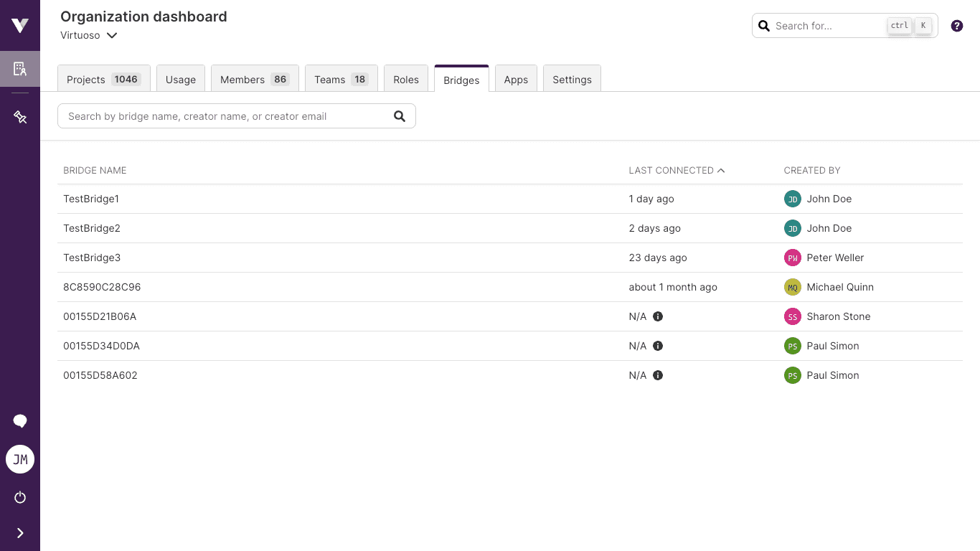Click the power/logout icon
The width and height of the screenshot is (980, 551).
[19, 497]
